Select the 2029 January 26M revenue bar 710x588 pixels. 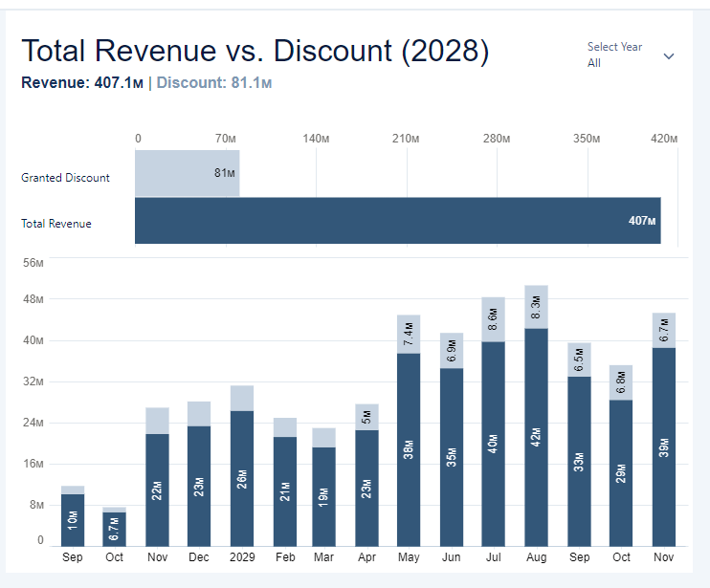pyautogui.click(x=242, y=476)
